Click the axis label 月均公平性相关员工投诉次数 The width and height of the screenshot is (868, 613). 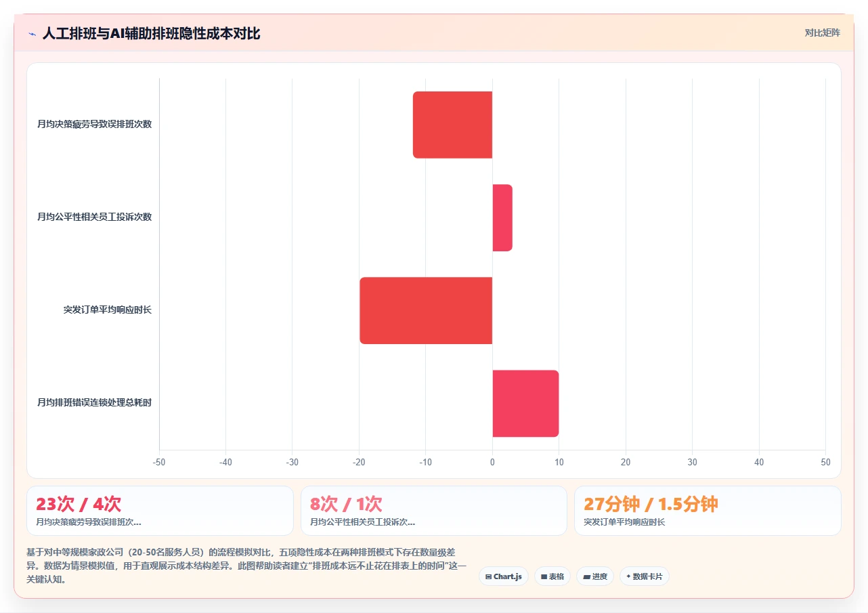point(94,217)
